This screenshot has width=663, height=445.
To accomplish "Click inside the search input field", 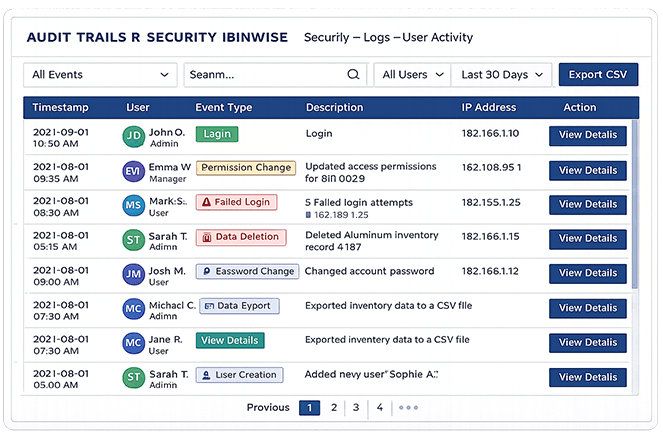I will point(275,75).
